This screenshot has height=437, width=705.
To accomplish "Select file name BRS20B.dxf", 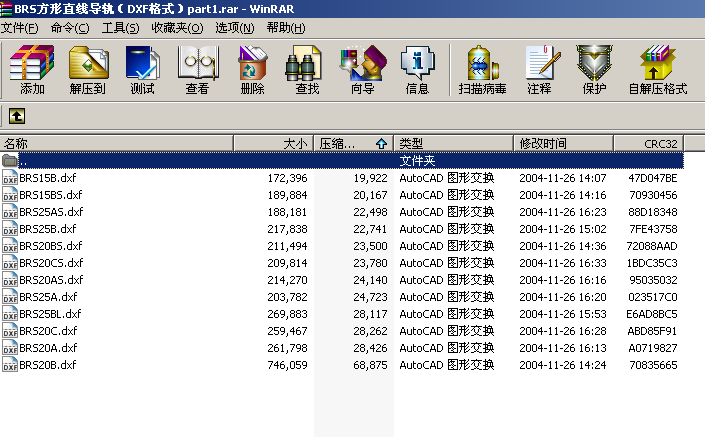I will (x=48, y=365).
